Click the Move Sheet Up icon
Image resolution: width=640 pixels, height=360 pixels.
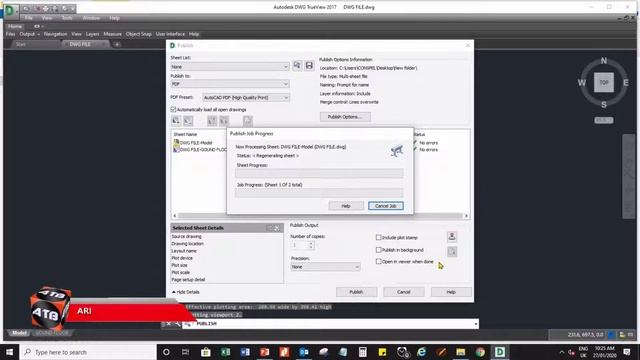211,121
